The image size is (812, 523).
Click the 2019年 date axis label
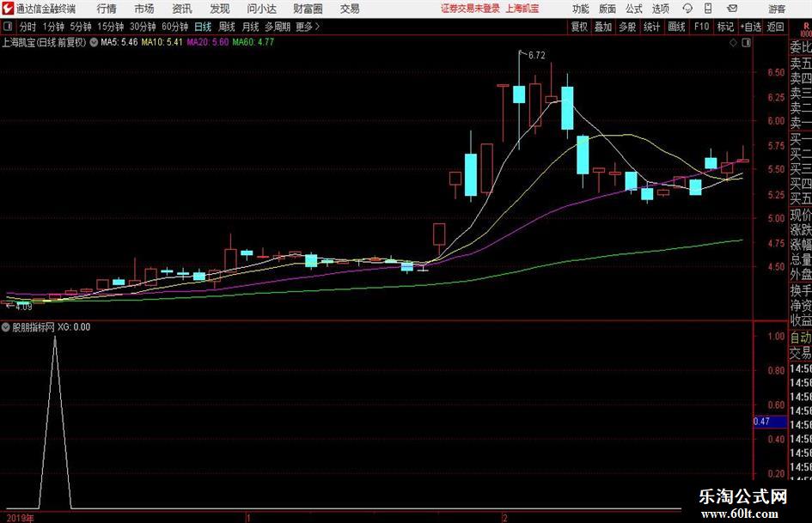pos(21,518)
